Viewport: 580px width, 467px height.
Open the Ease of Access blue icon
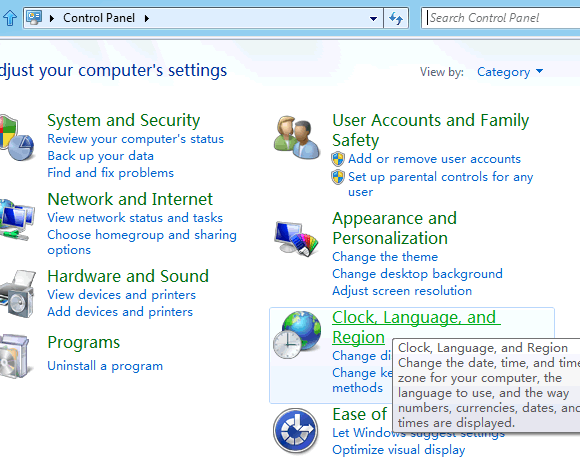point(296,431)
